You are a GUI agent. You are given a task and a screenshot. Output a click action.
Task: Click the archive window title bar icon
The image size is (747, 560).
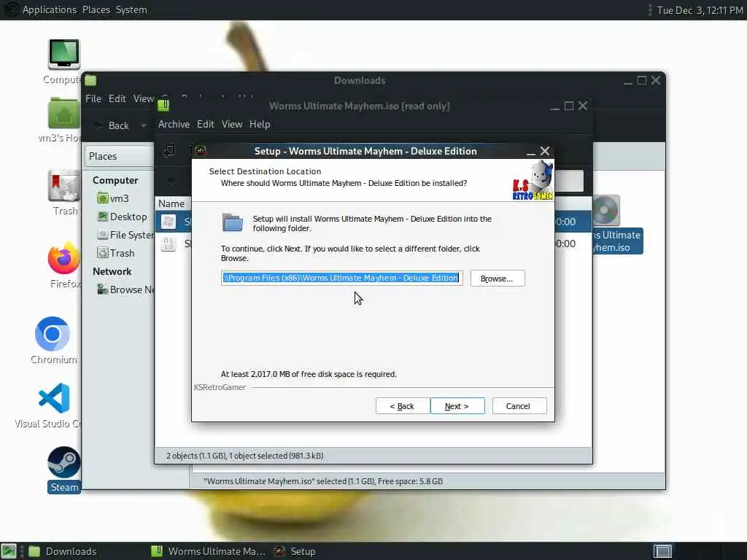(x=163, y=105)
